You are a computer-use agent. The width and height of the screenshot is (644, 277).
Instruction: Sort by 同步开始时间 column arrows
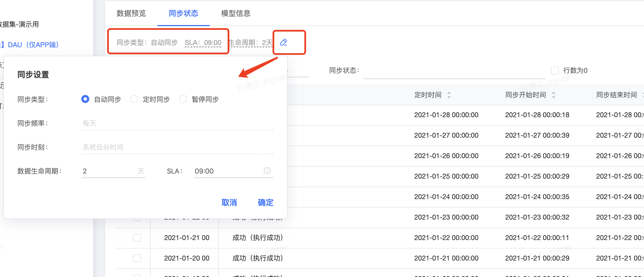(554, 95)
